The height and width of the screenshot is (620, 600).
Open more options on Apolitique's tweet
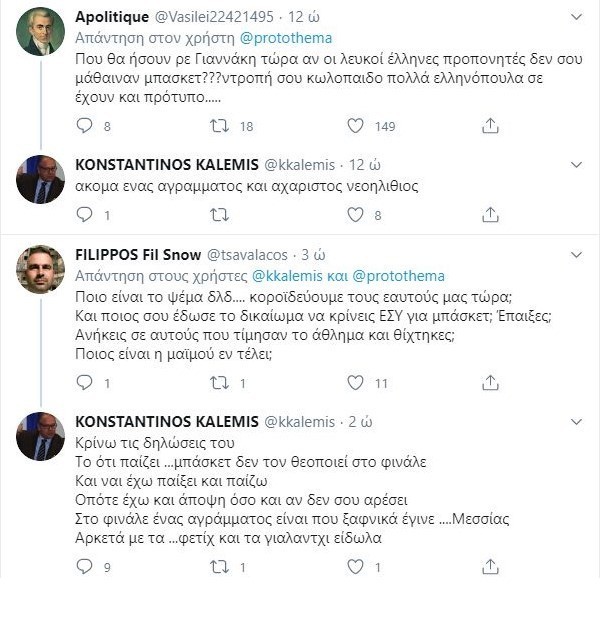[x=576, y=17]
